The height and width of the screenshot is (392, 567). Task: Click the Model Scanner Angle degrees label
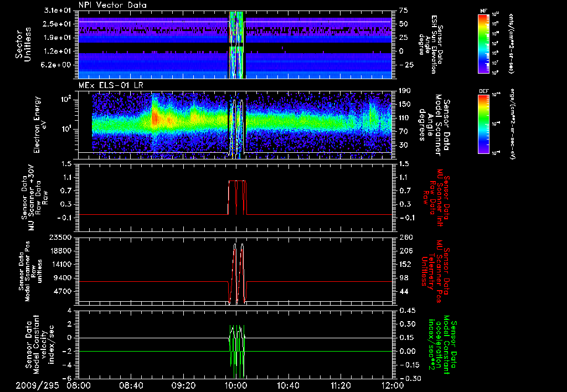tap(434, 125)
